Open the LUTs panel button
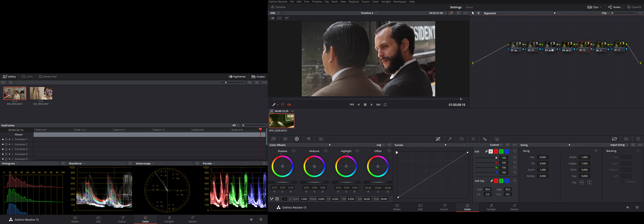 [27, 77]
